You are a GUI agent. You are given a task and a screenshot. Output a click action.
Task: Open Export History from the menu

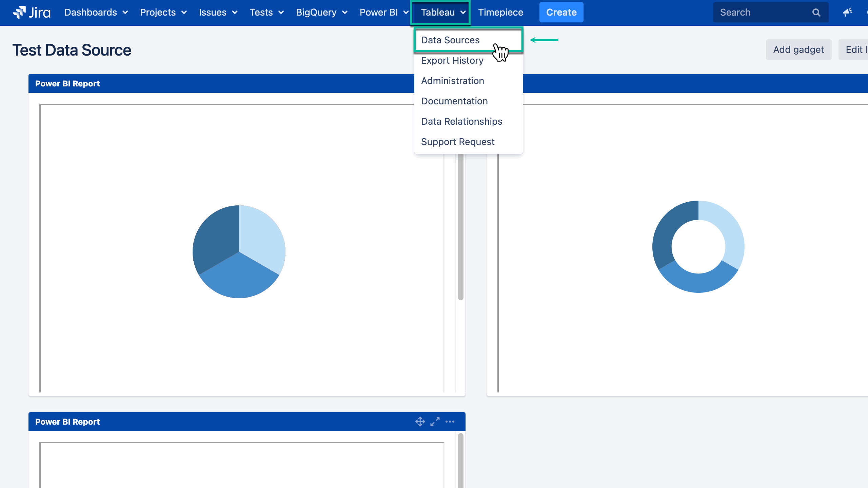tap(452, 60)
